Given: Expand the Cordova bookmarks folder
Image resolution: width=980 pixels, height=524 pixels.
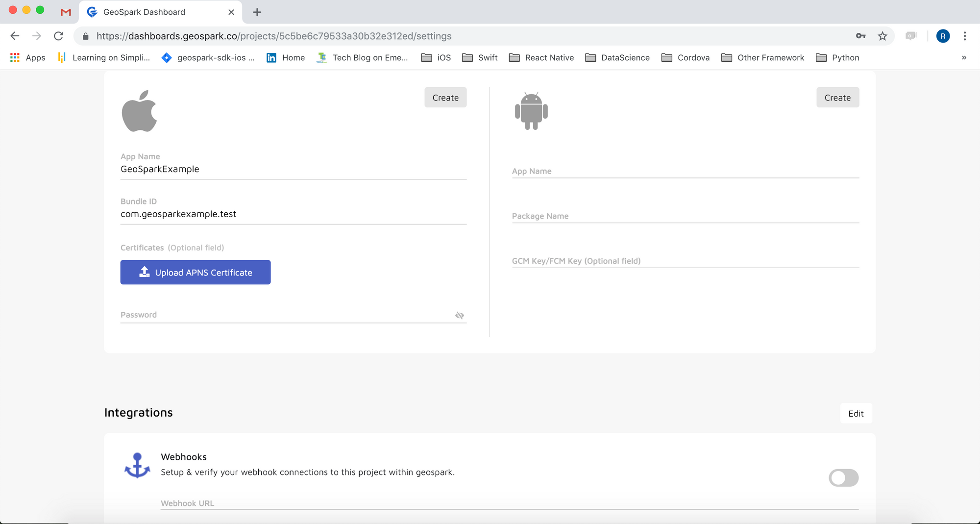Looking at the screenshot, I should [686, 58].
